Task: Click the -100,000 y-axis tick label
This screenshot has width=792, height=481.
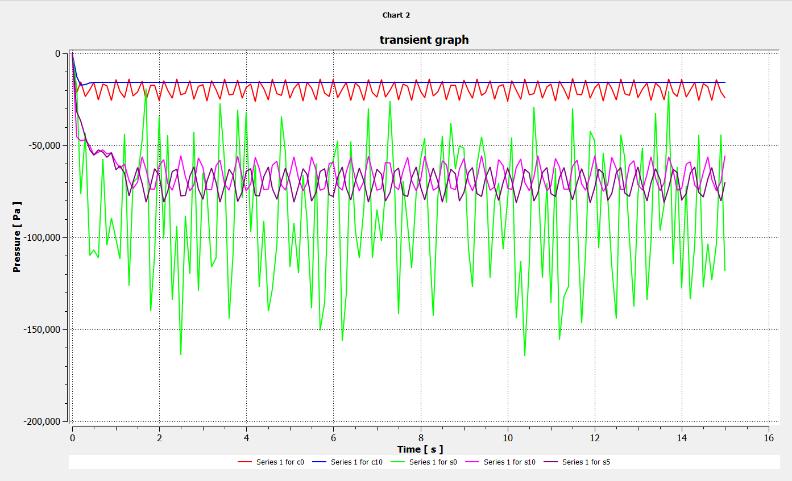Action: [42, 237]
